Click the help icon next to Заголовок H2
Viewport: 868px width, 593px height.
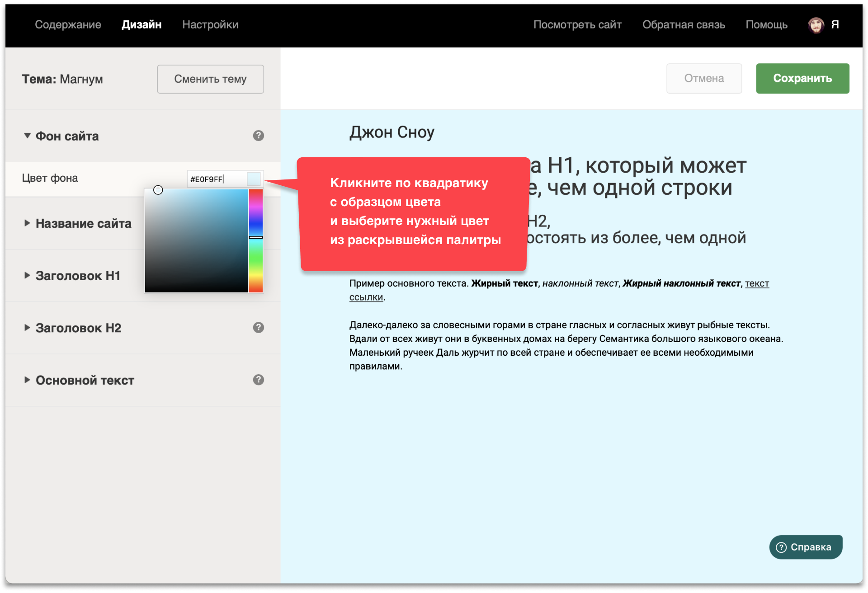258,328
